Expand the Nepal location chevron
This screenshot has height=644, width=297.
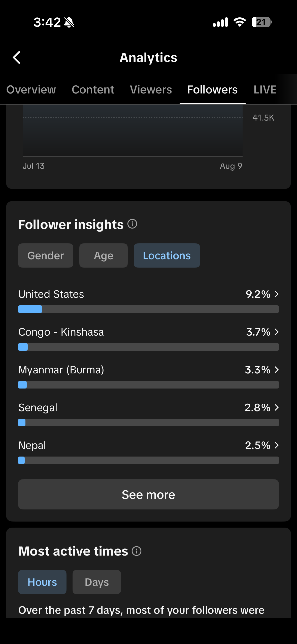[x=277, y=445]
